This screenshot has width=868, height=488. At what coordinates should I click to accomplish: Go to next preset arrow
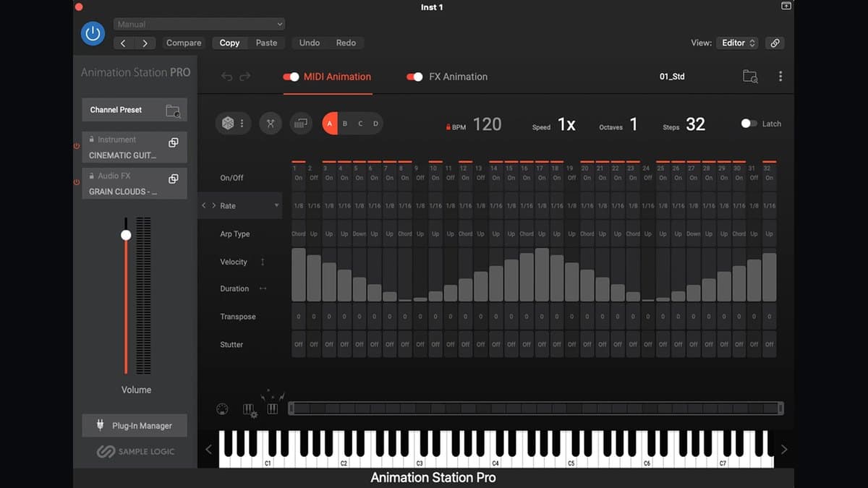pos(145,43)
